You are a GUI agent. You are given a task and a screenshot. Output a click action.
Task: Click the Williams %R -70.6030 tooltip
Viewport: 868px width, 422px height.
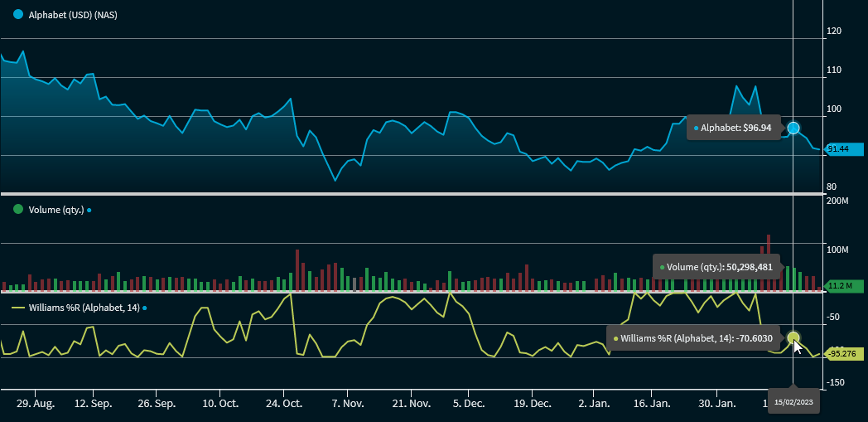692,338
